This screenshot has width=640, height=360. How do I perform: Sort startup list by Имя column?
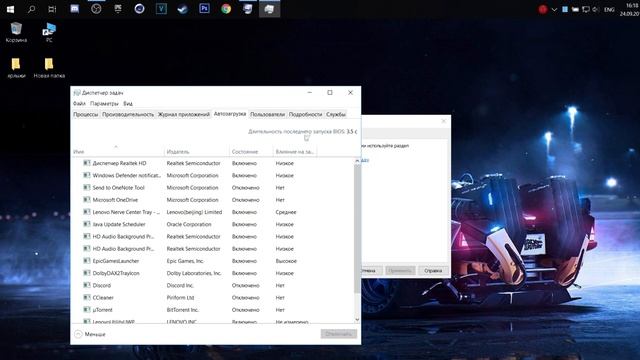pos(118,151)
